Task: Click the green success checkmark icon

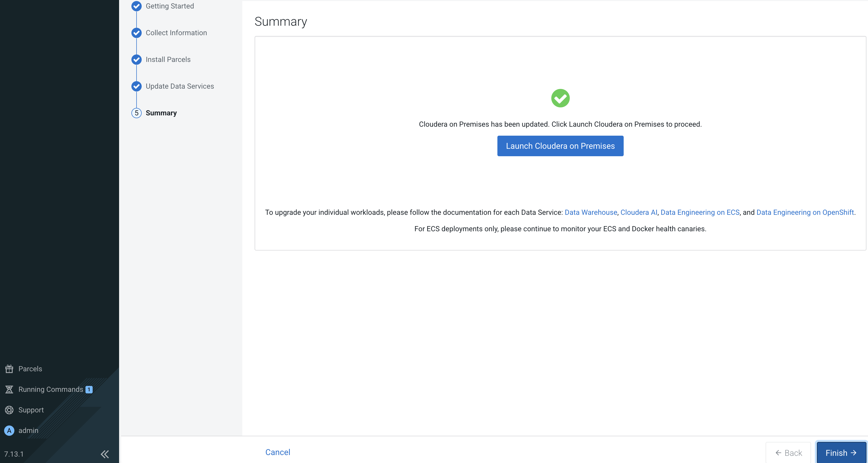Action: [560, 98]
